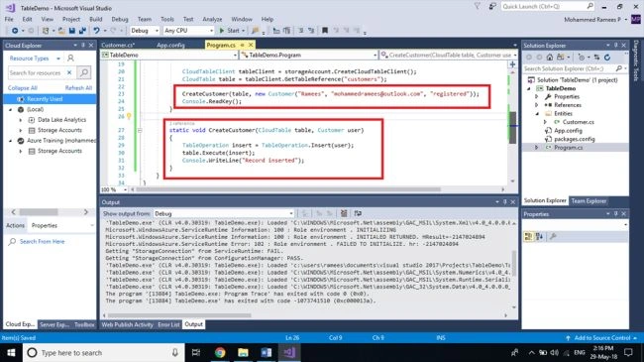This screenshot has width=644, height=362.
Task: Click the Comment selection toolbar icon
Action: coord(300,31)
